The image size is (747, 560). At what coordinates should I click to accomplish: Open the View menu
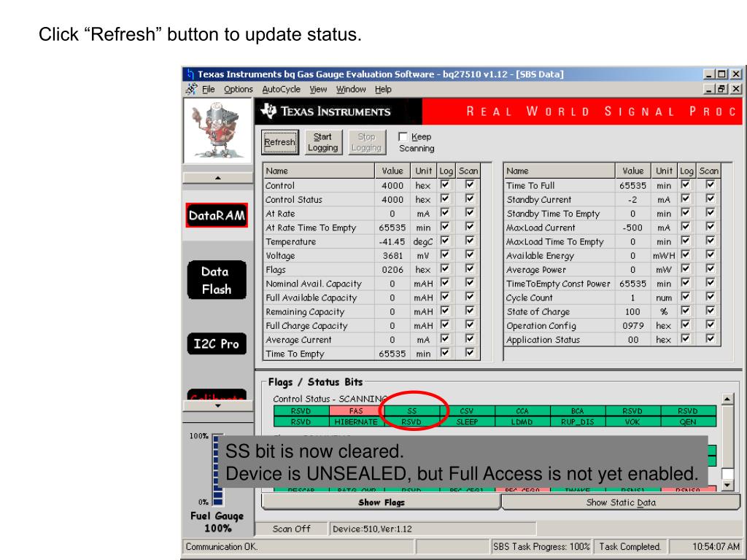[318, 89]
